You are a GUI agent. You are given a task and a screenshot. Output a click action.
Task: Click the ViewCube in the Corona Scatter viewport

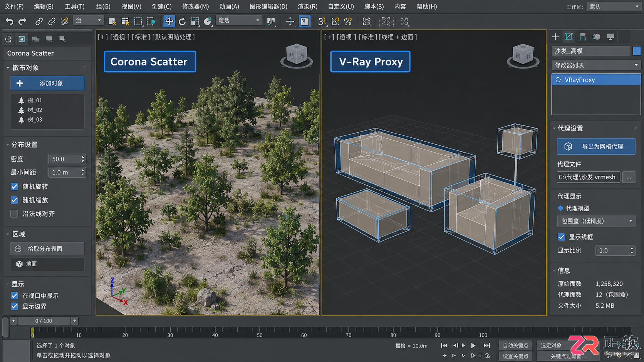coord(297,56)
